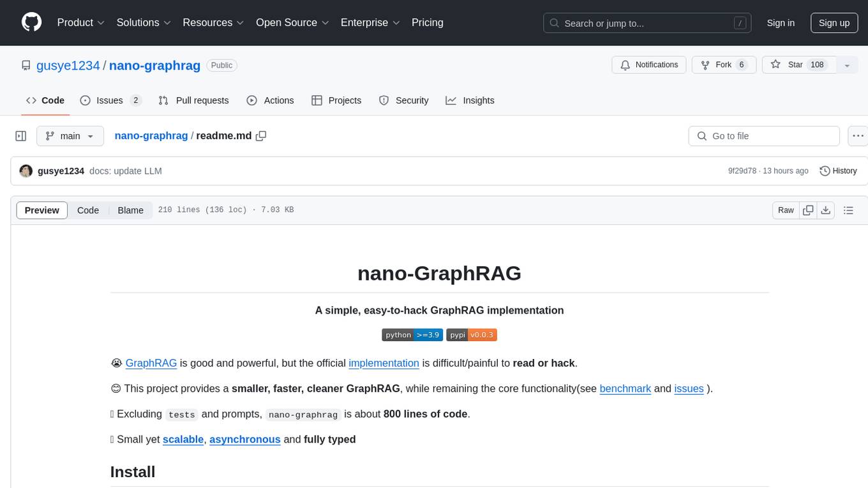Open the asynchronous link
The image size is (868, 488).
[x=245, y=439]
